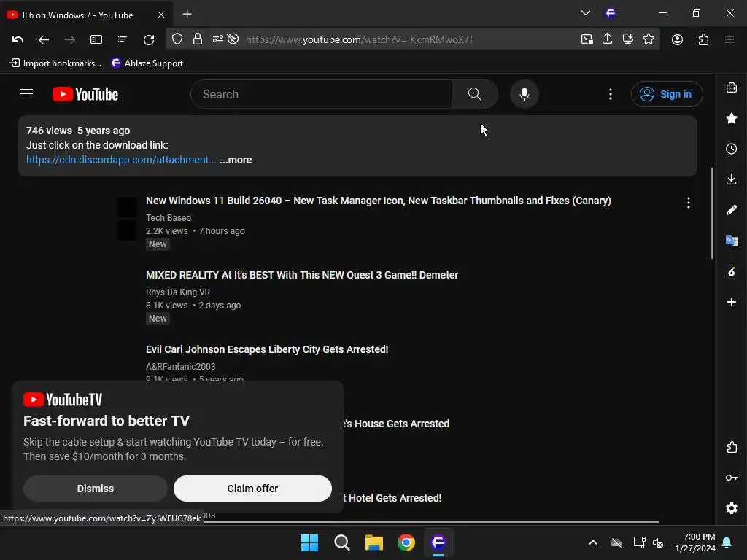The width and height of the screenshot is (747, 560).
Task: Click the YouTube search input field
Action: tap(321, 94)
